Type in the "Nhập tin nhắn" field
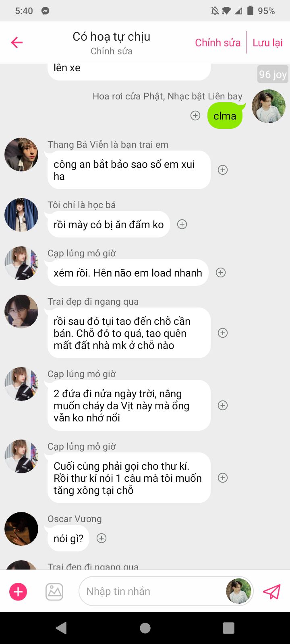 click(153, 591)
